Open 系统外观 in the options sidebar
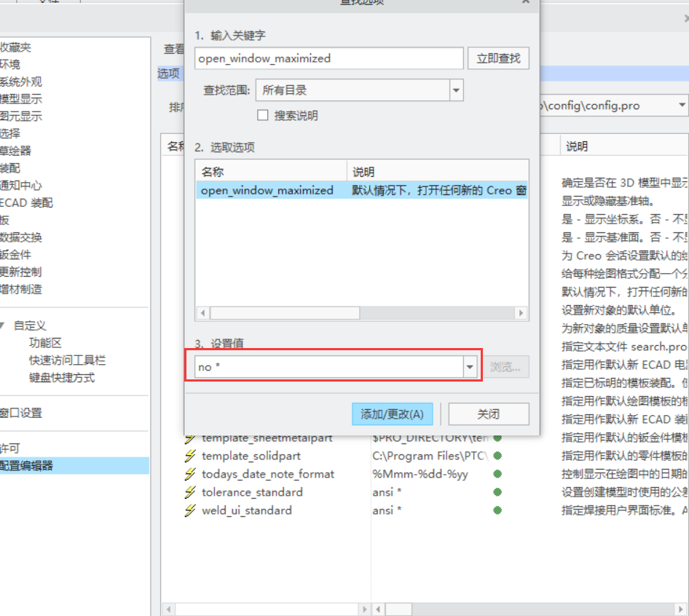 pyautogui.click(x=21, y=82)
